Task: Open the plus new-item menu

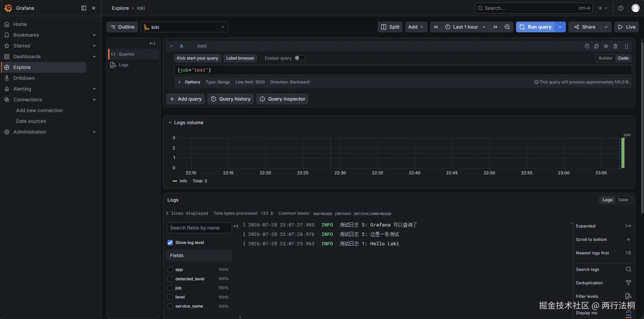Action: pyautogui.click(x=603, y=8)
